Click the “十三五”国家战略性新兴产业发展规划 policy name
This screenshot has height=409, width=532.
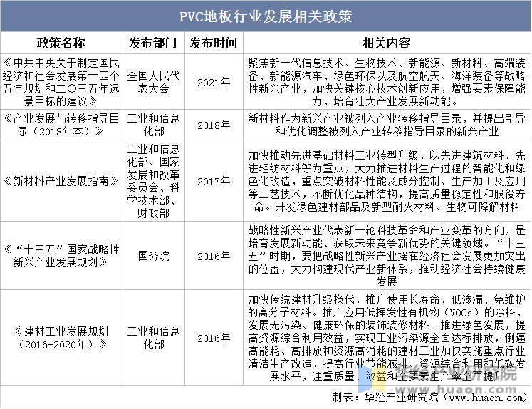[61, 255]
